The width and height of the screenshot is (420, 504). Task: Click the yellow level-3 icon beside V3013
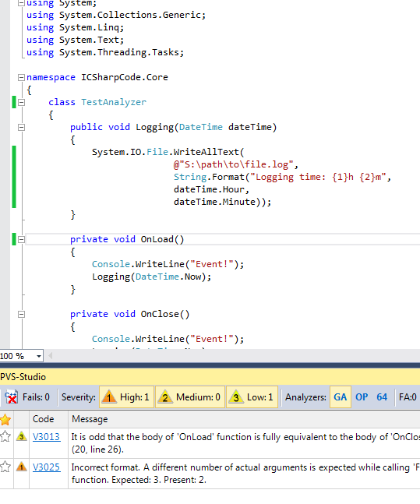coord(22,436)
